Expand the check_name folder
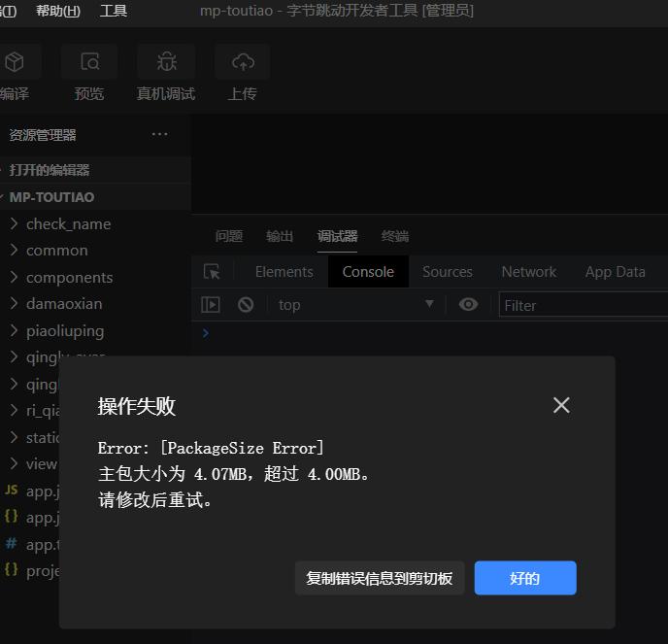Screen dimensions: 668x644 tap(68, 223)
